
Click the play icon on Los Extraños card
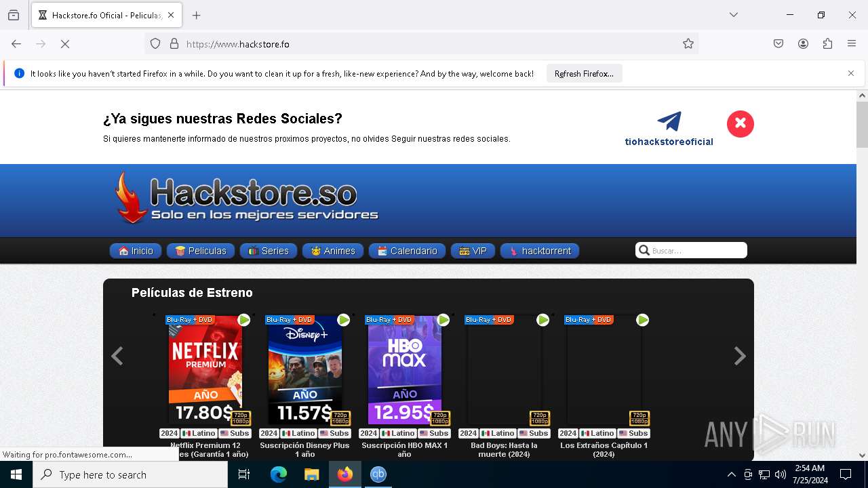(x=643, y=320)
